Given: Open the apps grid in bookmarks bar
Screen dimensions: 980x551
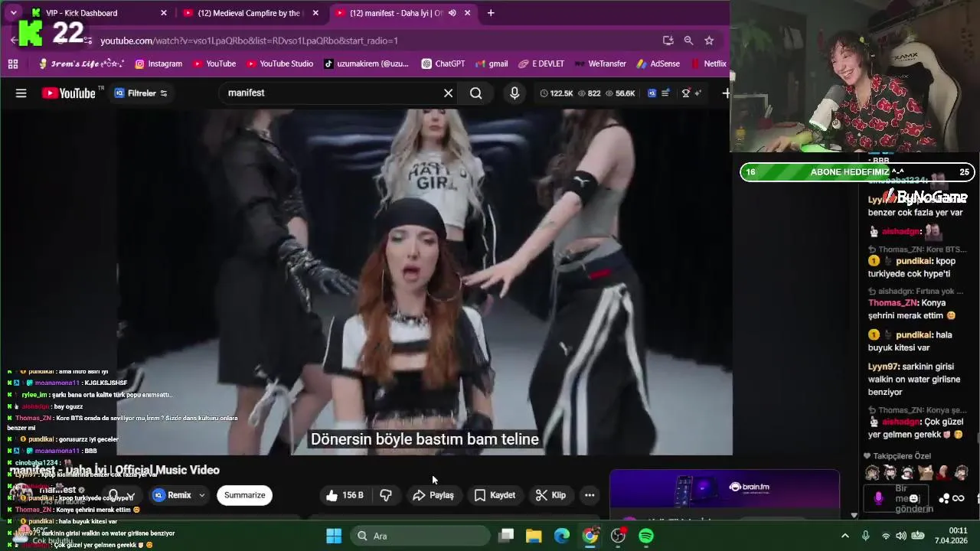Looking at the screenshot, I should pyautogui.click(x=13, y=64).
